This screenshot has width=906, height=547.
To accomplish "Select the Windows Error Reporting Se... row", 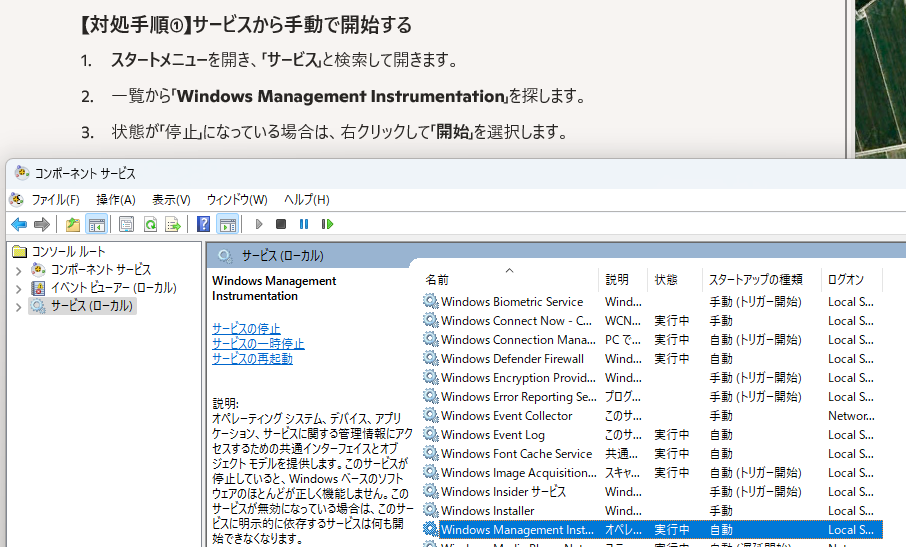I will tap(652, 397).
